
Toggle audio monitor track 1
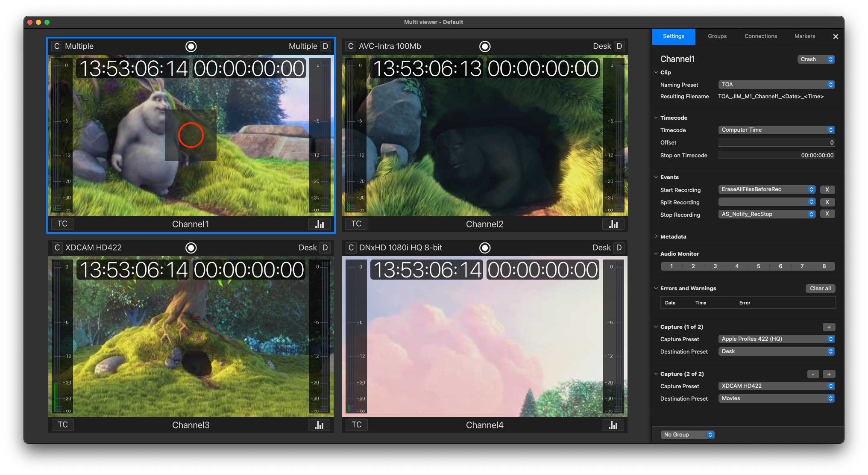click(x=672, y=266)
